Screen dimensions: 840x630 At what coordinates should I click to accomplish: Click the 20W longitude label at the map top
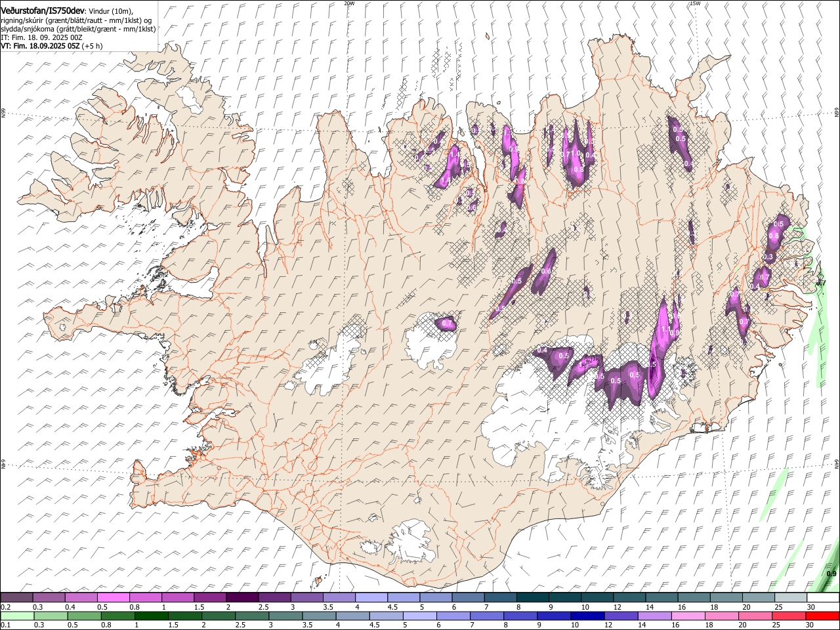point(349,3)
